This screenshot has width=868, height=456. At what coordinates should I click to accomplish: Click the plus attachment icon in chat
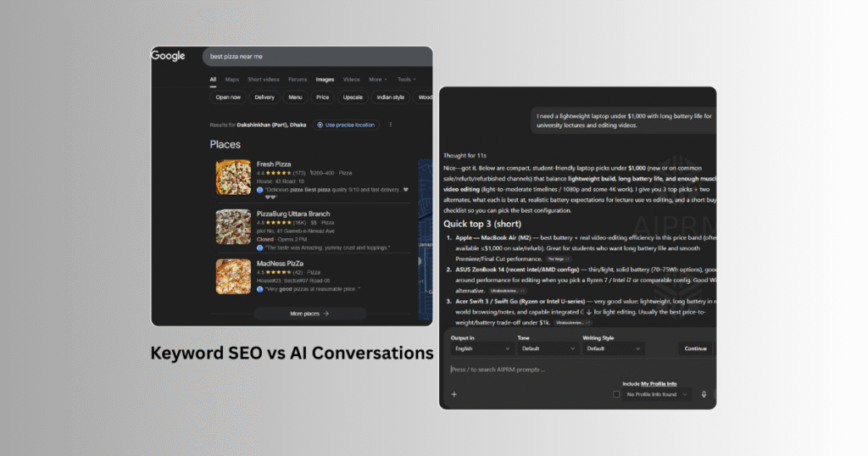coord(453,394)
